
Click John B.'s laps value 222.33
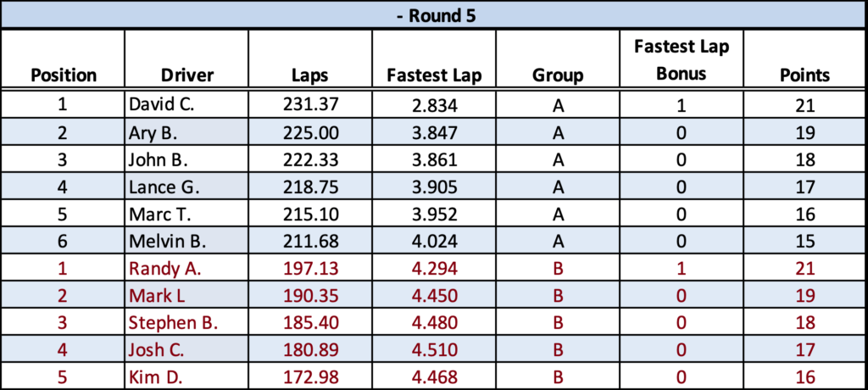[309, 159]
